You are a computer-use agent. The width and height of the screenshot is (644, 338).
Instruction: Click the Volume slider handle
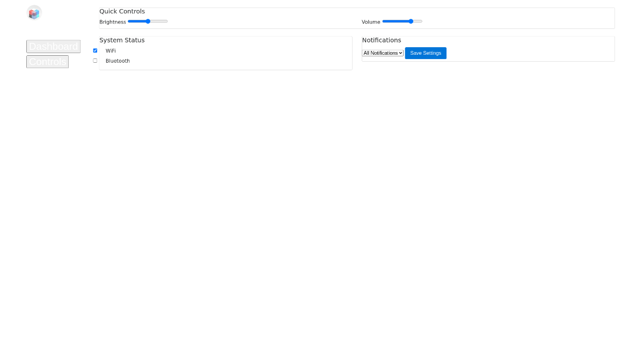click(x=411, y=21)
